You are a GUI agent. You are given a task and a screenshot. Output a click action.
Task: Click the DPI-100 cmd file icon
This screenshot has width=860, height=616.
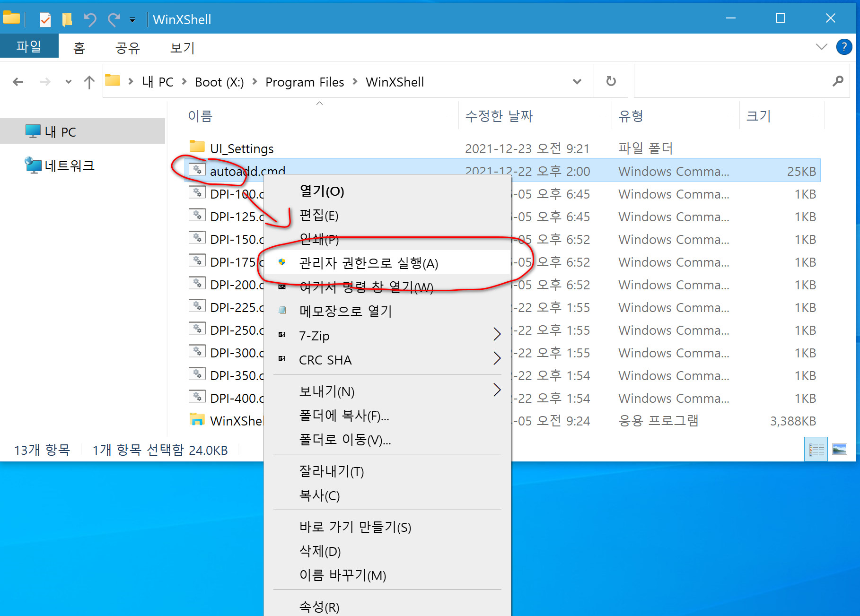(197, 193)
